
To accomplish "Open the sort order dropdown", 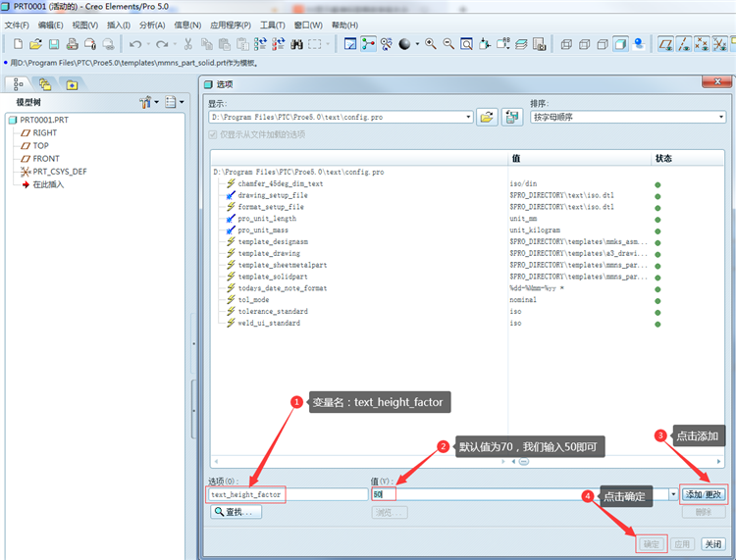I will [x=721, y=117].
